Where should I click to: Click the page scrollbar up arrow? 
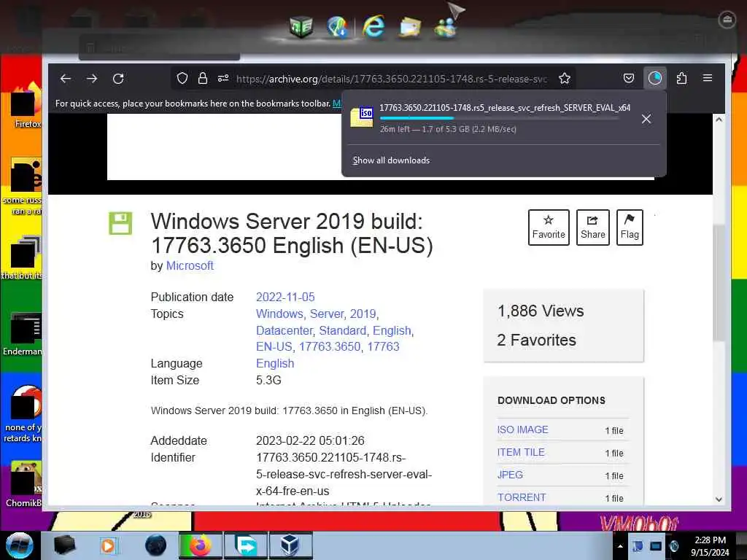(x=719, y=120)
